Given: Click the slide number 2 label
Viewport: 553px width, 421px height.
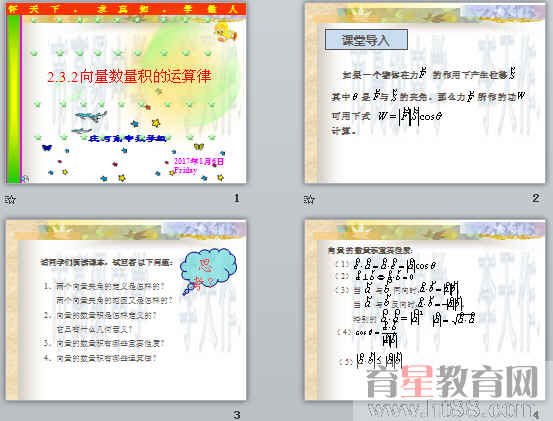Looking at the screenshot, I should [x=536, y=198].
